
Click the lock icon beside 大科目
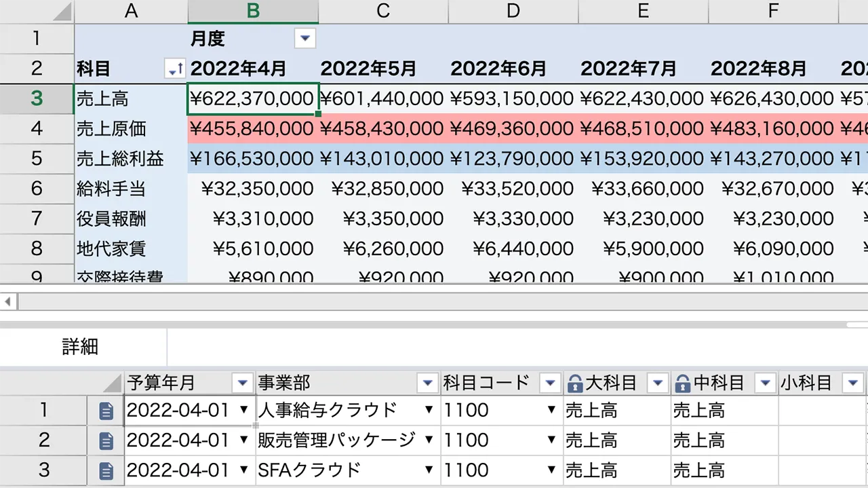pyautogui.click(x=575, y=383)
